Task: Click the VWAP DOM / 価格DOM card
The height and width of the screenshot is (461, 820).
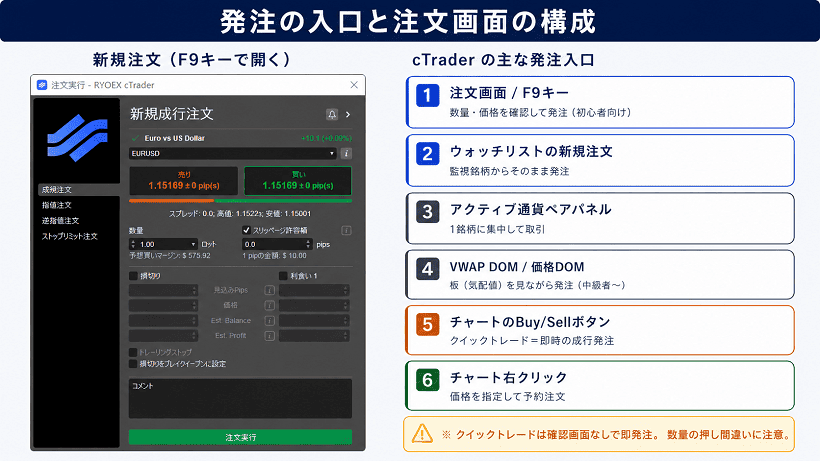Action: coord(600,274)
